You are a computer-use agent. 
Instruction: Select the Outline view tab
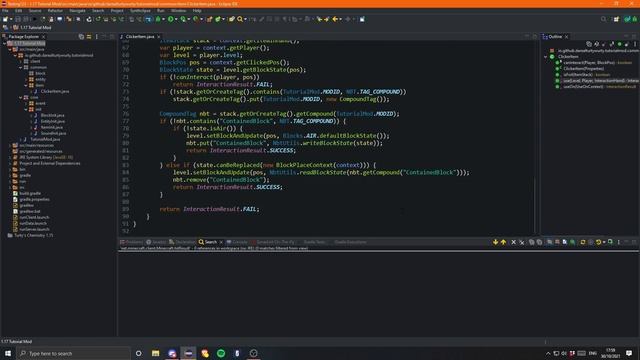click(x=555, y=37)
